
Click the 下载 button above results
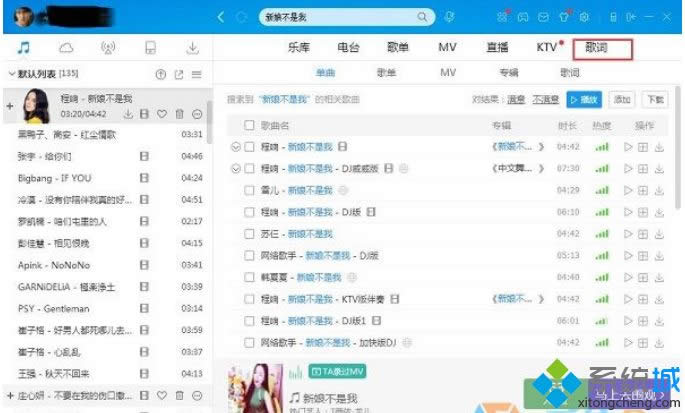[654, 99]
